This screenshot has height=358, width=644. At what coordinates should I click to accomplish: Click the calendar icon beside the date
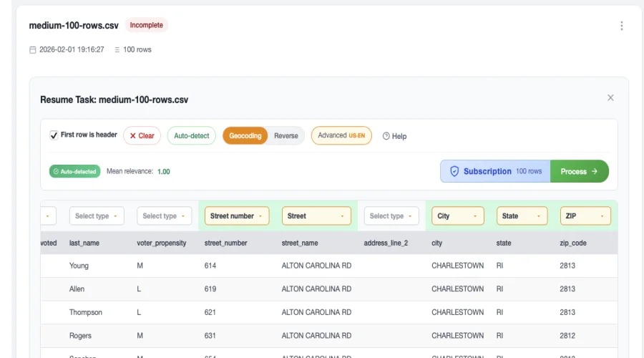tap(32, 50)
